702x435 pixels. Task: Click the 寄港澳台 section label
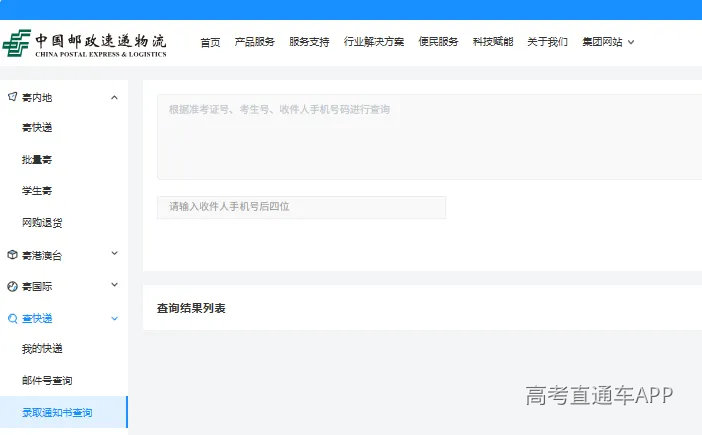tap(42, 255)
